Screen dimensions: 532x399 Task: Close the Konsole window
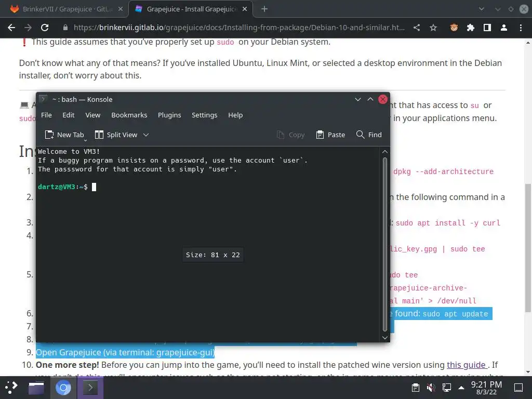pyautogui.click(x=383, y=99)
